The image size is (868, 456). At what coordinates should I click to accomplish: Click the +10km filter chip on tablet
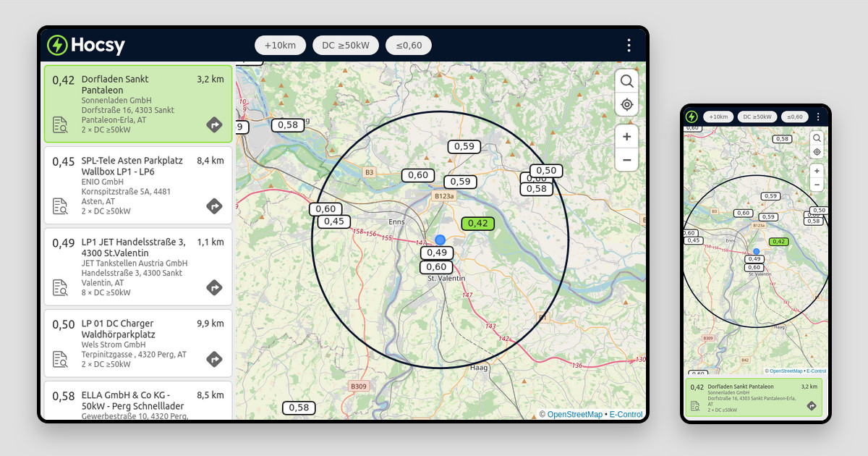pyautogui.click(x=280, y=45)
